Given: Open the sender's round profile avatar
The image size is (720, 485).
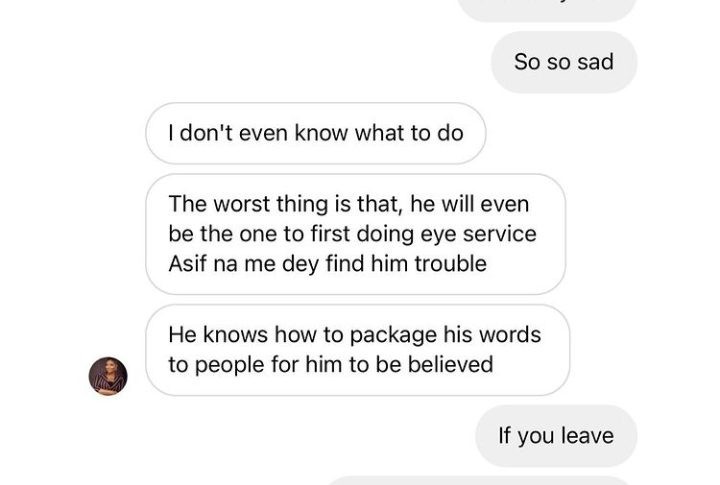Looking at the screenshot, I should (x=108, y=376).
